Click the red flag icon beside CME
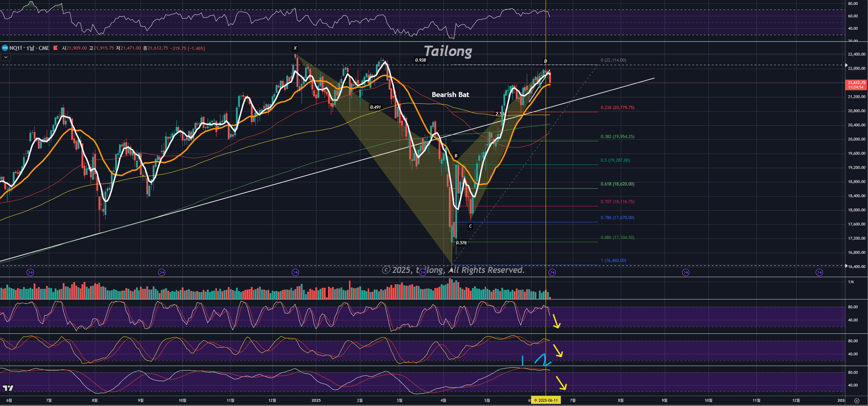The height and width of the screenshot is (406, 868). (56, 48)
